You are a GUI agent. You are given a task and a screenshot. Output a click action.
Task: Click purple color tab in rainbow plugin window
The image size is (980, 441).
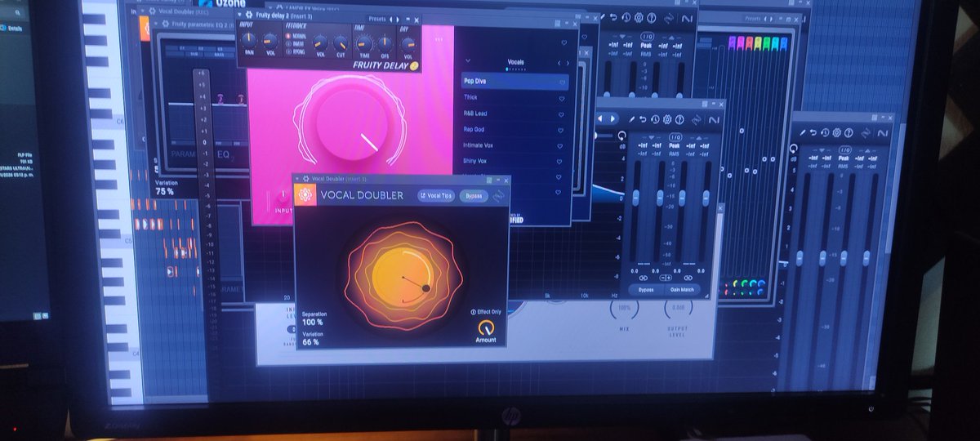click(x=733, y=42)
